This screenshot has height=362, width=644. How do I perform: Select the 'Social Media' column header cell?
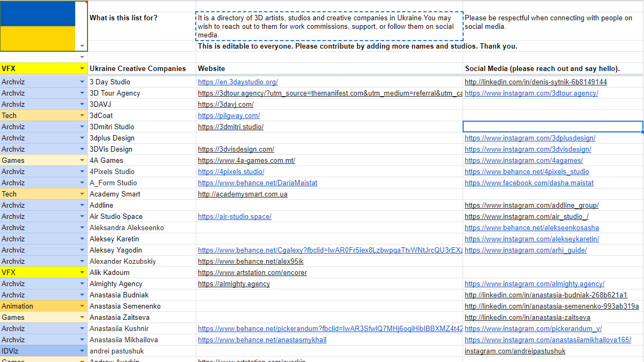pyautogui.click(x=553, y=69)
